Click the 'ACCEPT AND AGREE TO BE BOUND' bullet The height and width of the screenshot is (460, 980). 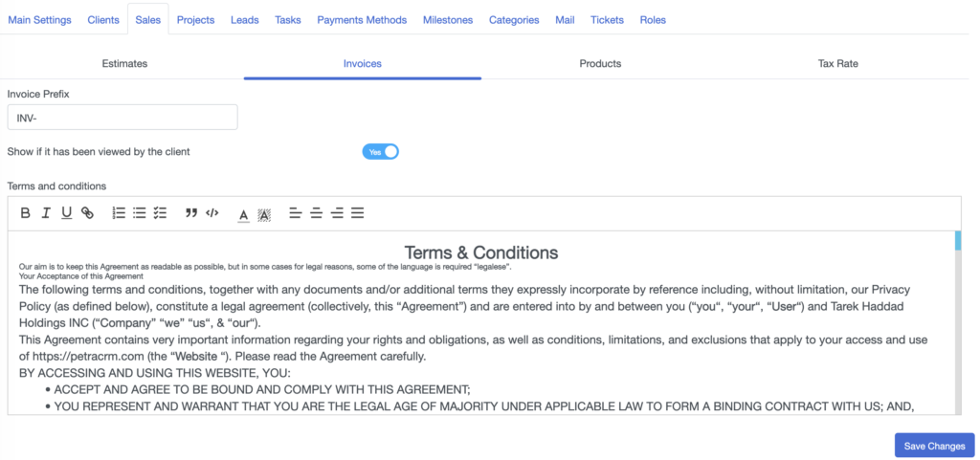(x=262, y=390)
